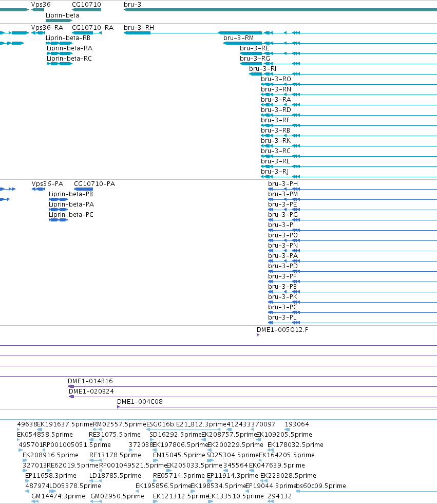Select the bru-3-PA protein
Viewport: 437px width, 504px height.
(283, 256)
